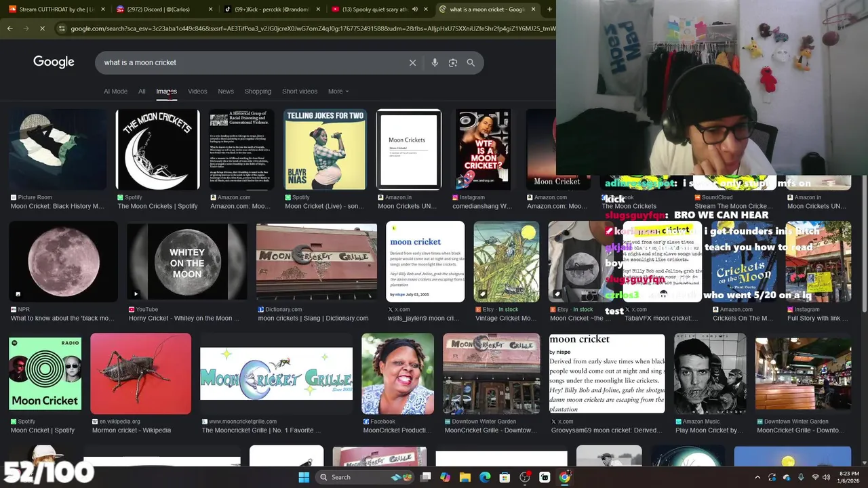Open the Dictionary.com Moon Cricket Grille image
This screenshot has height=488, width=868.
tap(317, 262)
